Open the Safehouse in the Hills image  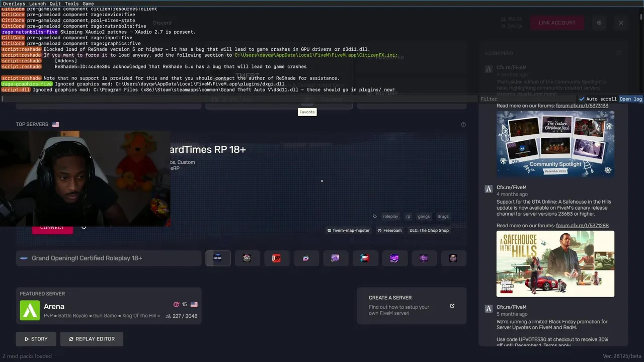(555, 263)
